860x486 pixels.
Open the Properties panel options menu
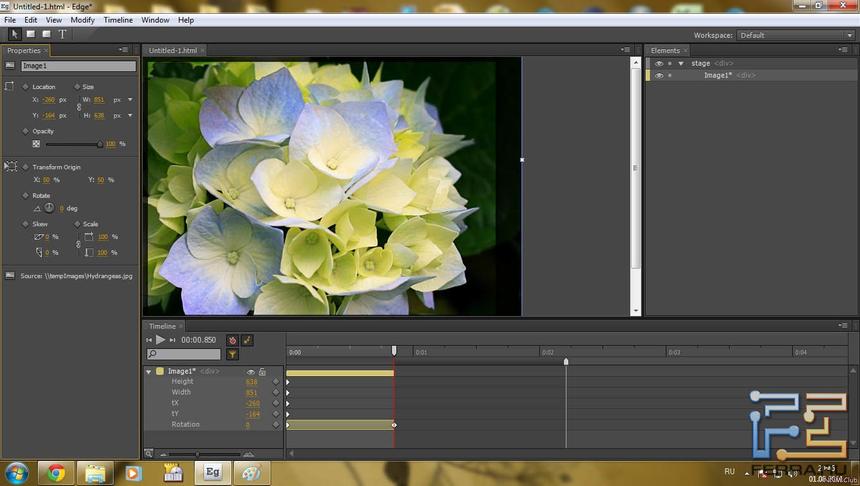coord(123,50)
